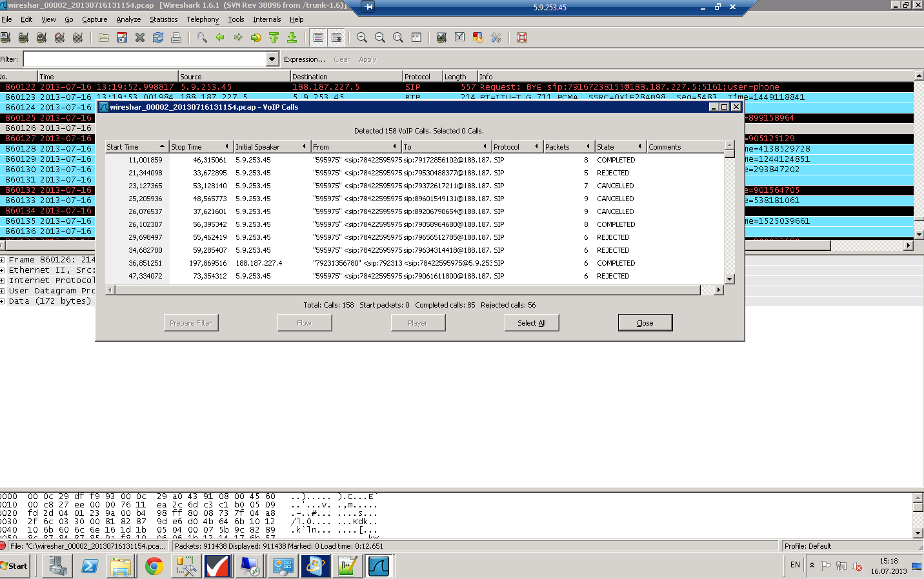Open Preferences tools icon in toolbar
Screen dimensions: 924x579
point(496,37)
